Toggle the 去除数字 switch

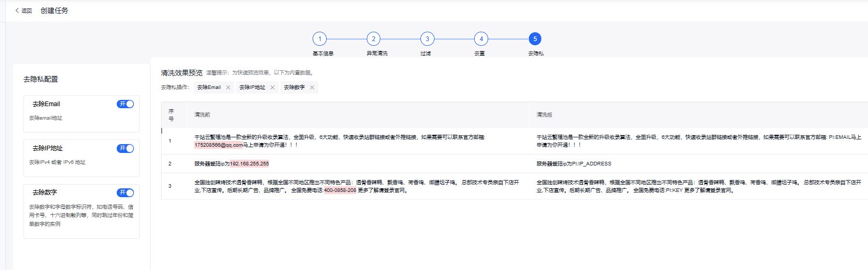pos(125,192)
